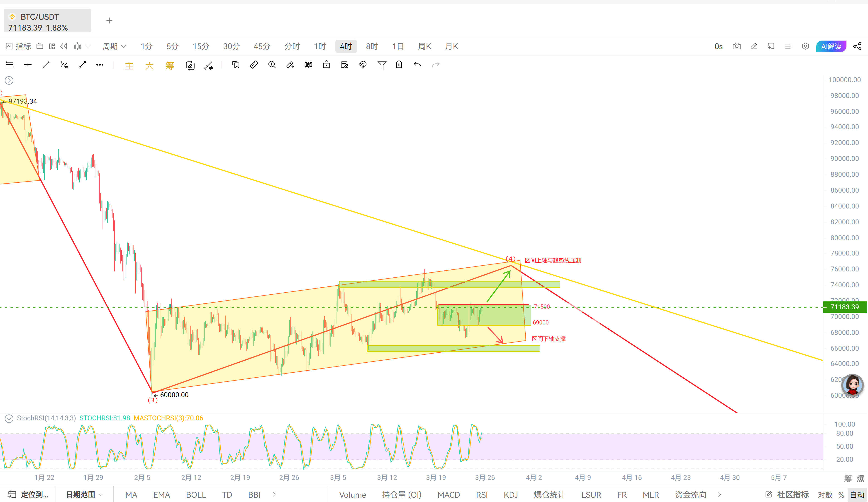Delete drawings with the trash icon
The image size is (868, 502).
pos(399,65)
